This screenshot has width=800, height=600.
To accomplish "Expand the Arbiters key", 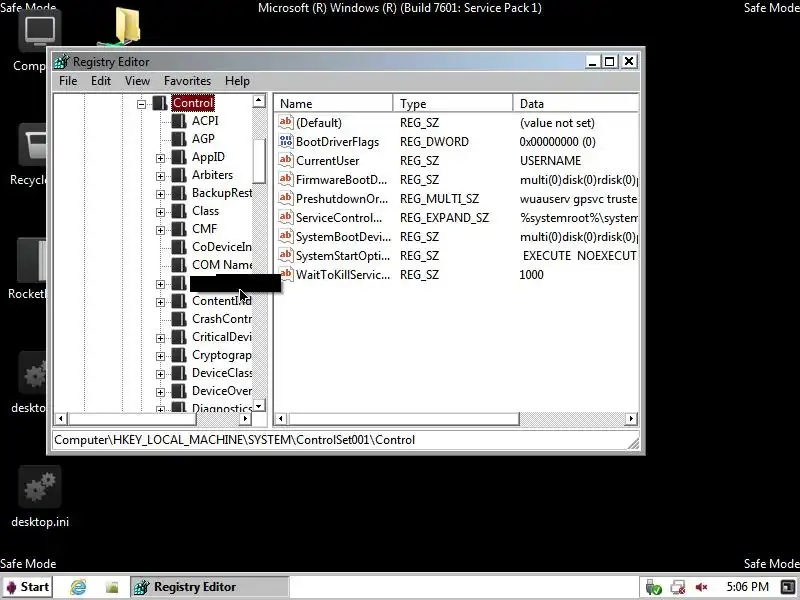I will coord(160,177).
